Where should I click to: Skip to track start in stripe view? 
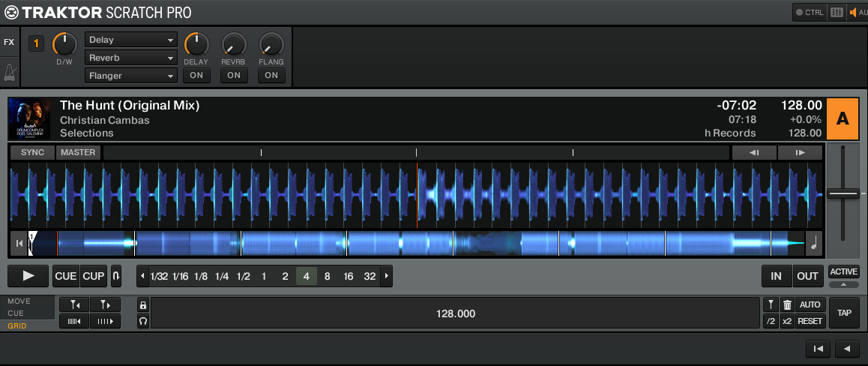click(x=19, y=243)
